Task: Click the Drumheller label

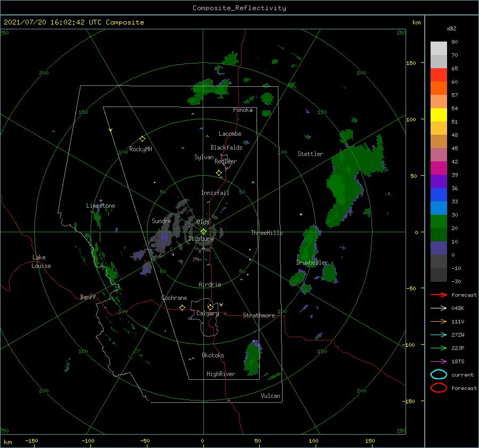Action: [x=312, y=263]
